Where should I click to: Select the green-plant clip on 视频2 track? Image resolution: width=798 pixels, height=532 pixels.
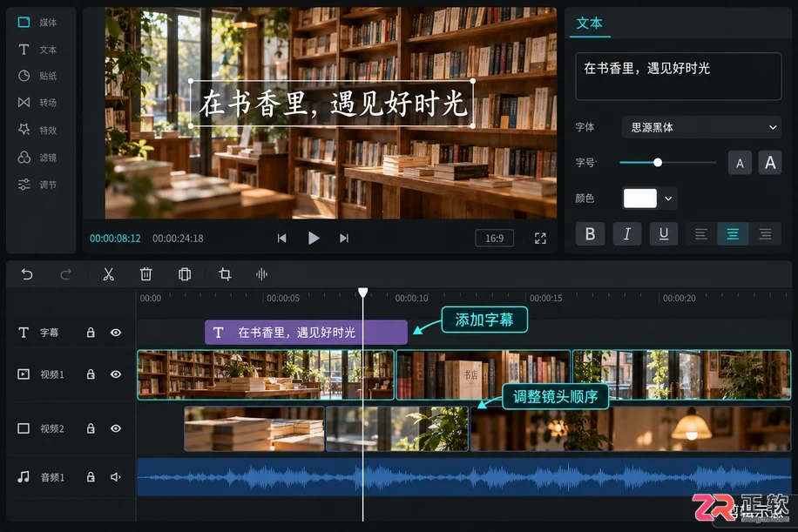(397, 428)
